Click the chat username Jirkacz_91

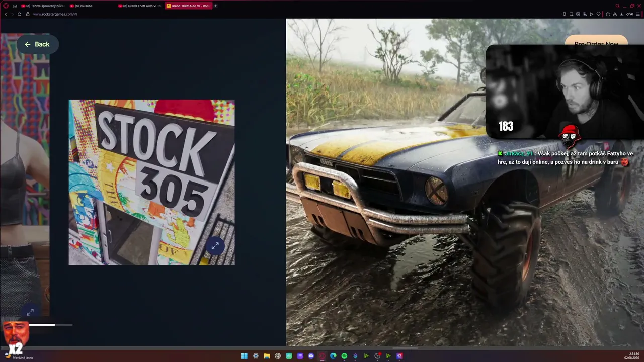coord(519,153)
